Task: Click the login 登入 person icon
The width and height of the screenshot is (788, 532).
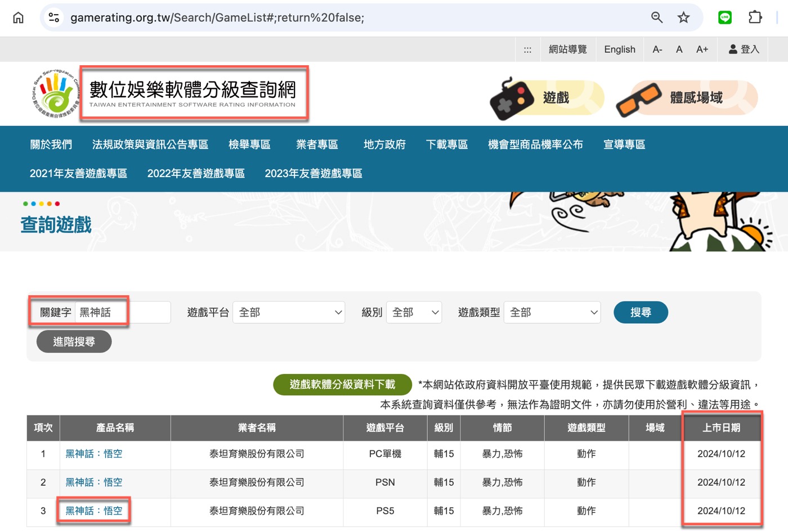Action: 744,49
